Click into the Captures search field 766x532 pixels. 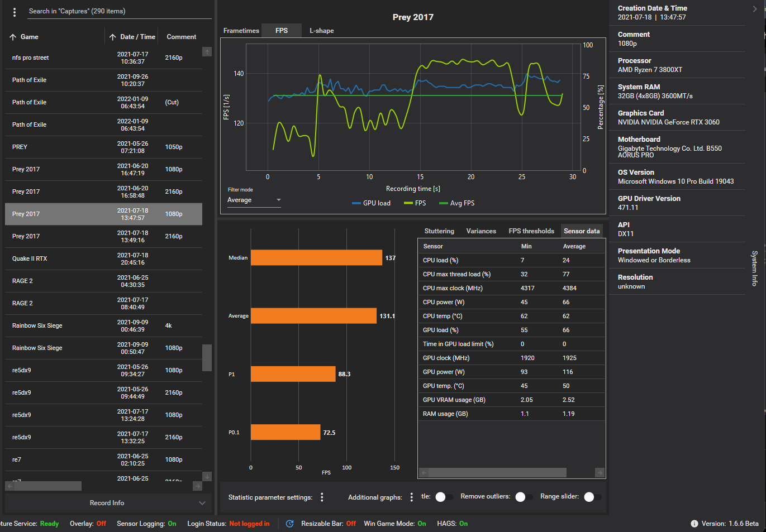coord(118,11)
